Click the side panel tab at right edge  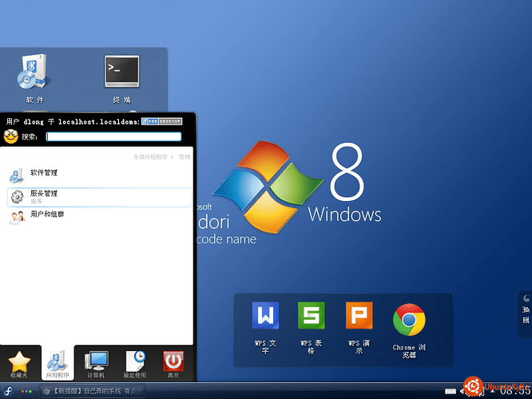pos(526,314)
